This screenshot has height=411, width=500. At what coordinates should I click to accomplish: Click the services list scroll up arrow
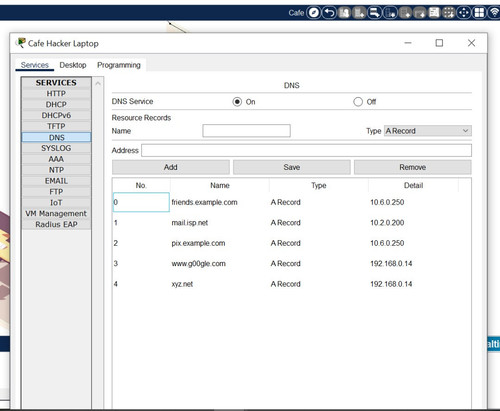coord(98,83)
